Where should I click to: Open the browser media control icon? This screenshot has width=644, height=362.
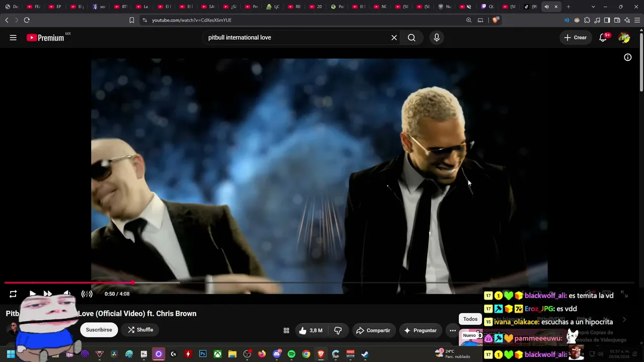(x=597, y=20)
